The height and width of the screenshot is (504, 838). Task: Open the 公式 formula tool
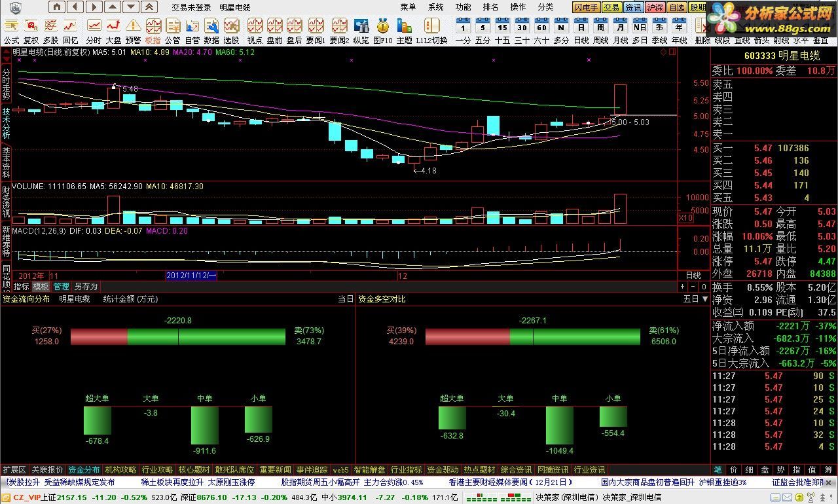11,31
